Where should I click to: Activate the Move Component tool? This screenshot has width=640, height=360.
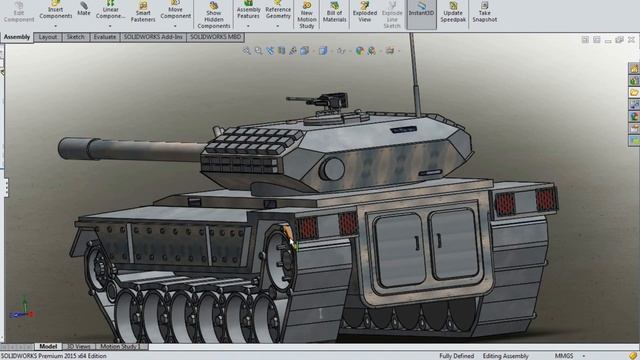click(x=176, y=10)
